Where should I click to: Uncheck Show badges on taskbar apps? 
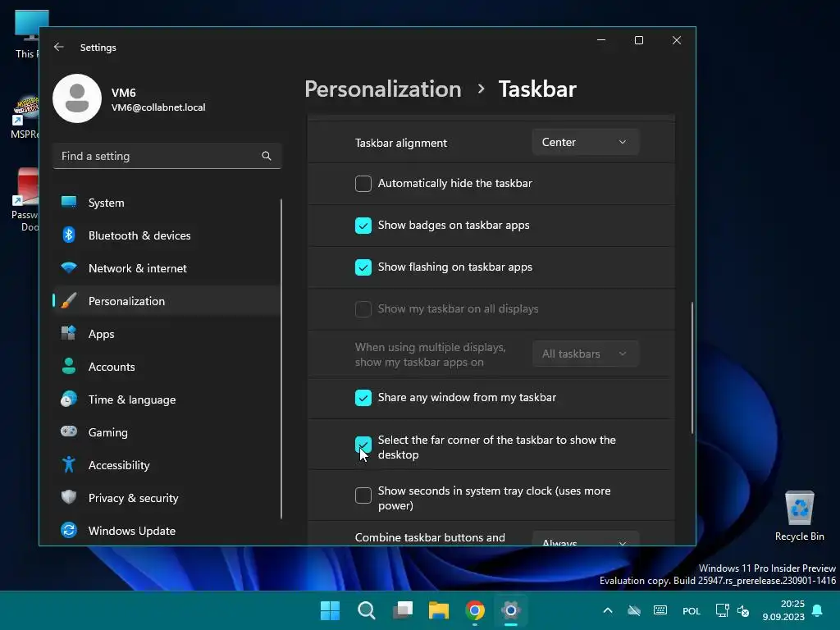pyautogui.click(x=363, y=225)
